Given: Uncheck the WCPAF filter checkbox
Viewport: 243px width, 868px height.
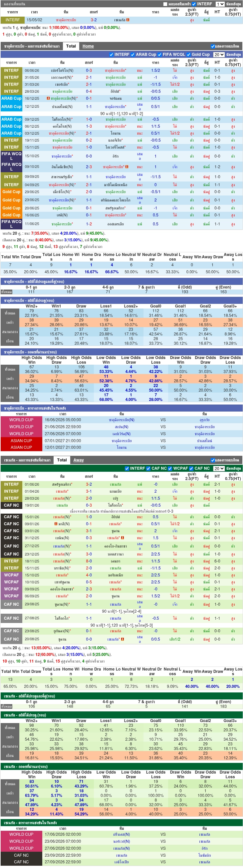Looking at the screenshot, I should tap(170, 468).
